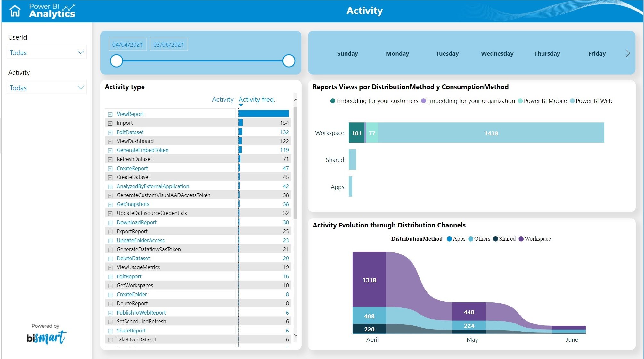Image resolution: width=644 pixels, height=359 pixels.
Task: Toggle the Workspace legend entry
Action: click(537, 239)
